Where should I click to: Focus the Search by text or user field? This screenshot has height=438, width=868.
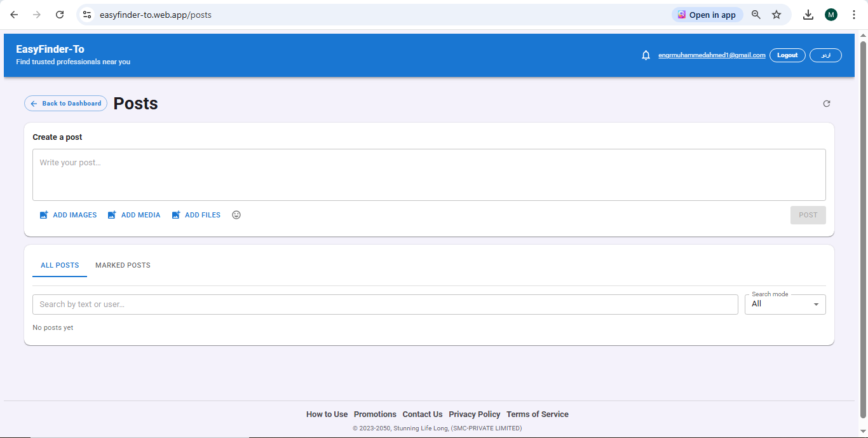pyautogui.click(x=385, y=305)
